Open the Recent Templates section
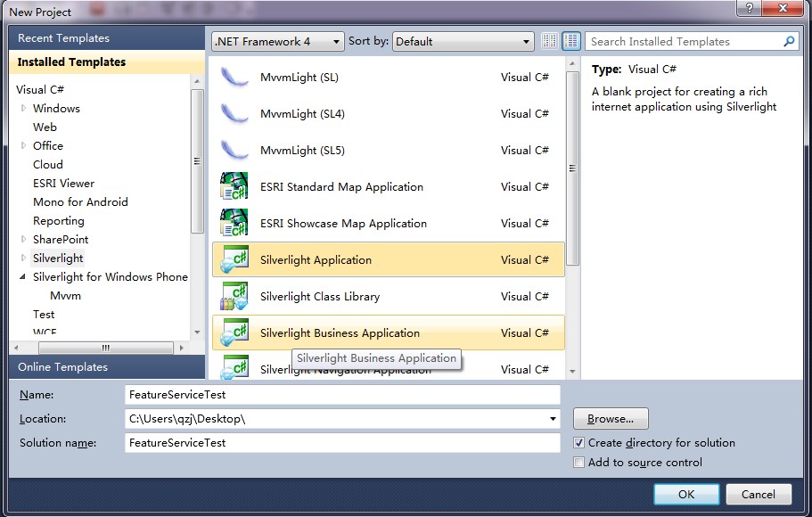 click(x=107, y=37)
